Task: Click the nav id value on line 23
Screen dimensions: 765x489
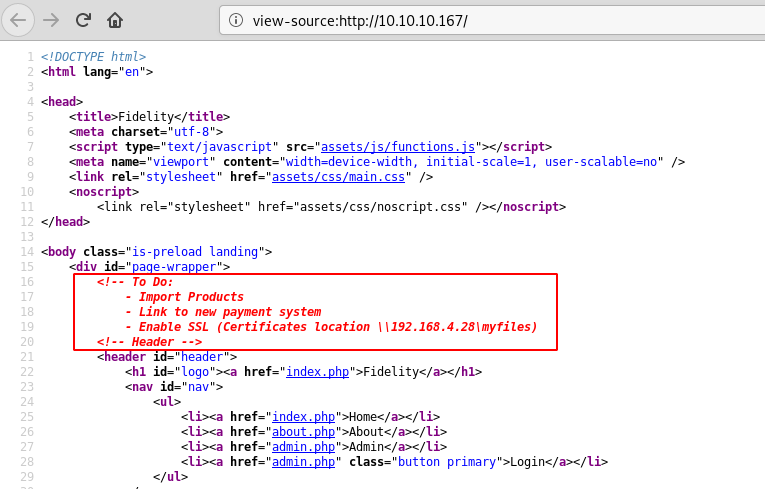Action: tap(198, 387)
